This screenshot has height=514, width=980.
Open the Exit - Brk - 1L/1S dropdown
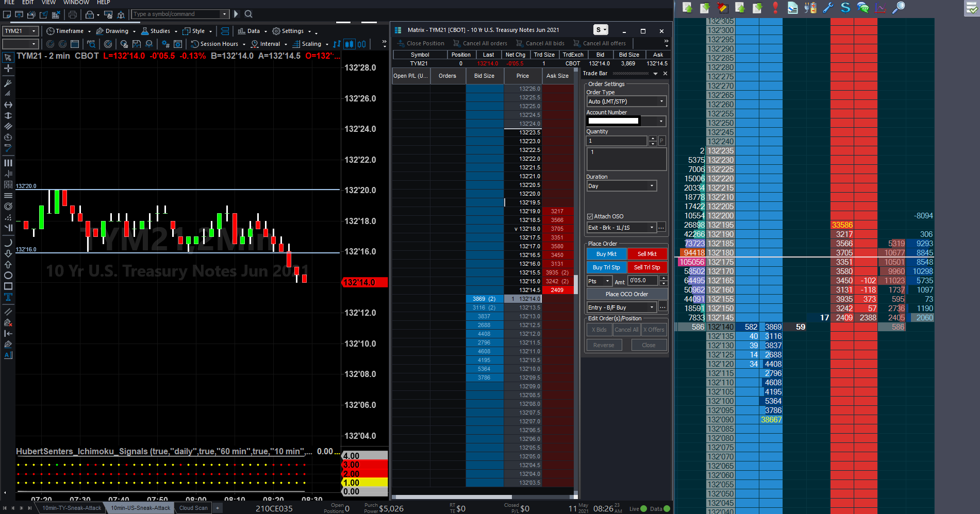pos(621,228)
